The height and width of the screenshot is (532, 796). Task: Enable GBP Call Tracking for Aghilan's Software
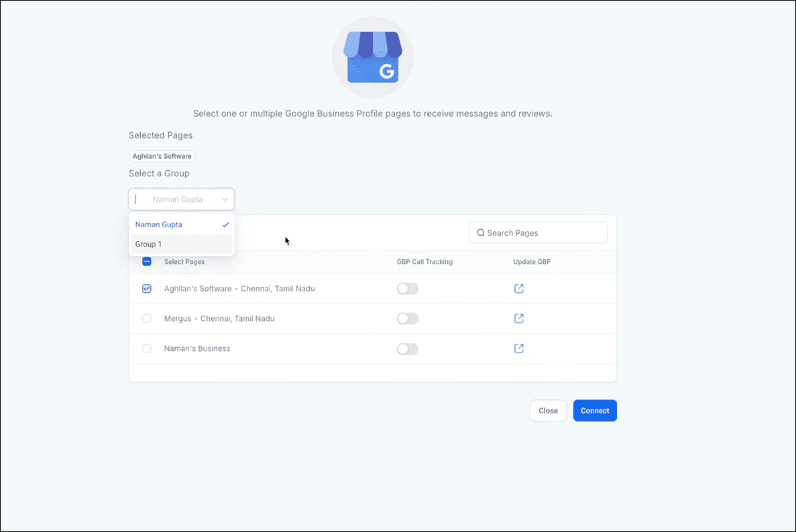(x=408, y=289)
